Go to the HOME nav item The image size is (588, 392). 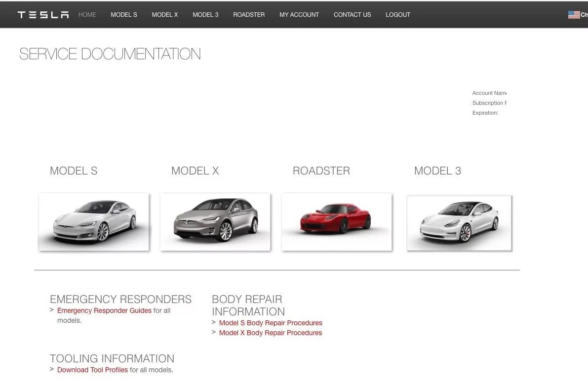[x=87, y=15]
